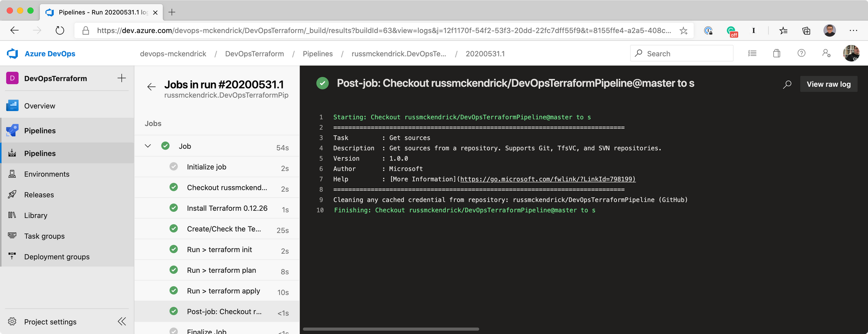Open a new browser tab with plus
The width and height of the screenshot is (868, 334).
click(x=172, y=12)
